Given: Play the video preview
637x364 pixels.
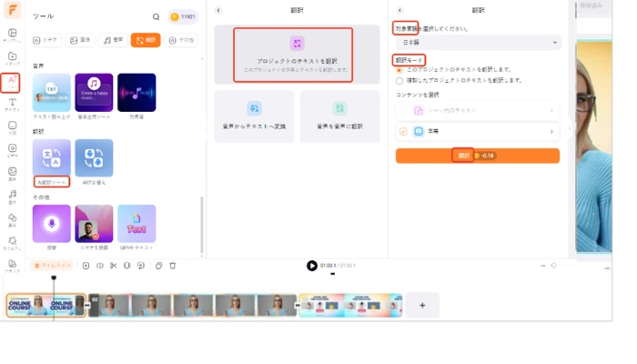Looking at the screenshot, I should coord(312,266).
